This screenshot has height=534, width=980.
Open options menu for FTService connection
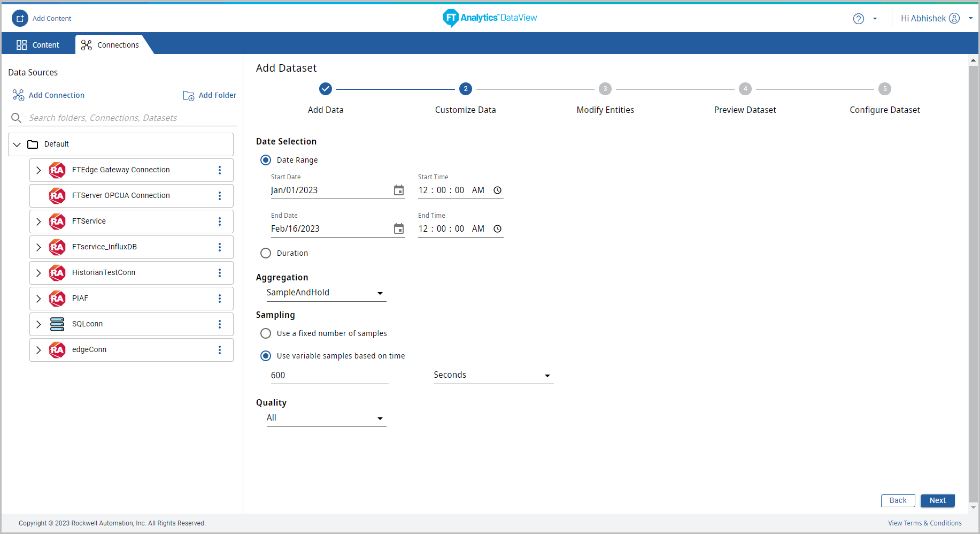(x=220, y=222)
